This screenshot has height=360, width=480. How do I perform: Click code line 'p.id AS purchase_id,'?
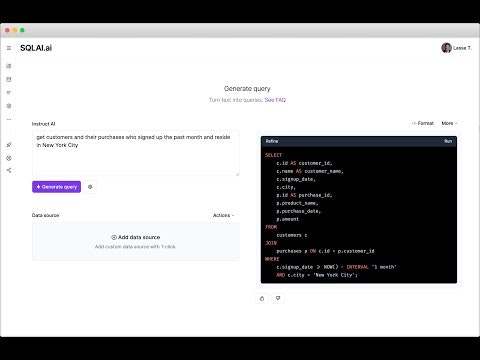coord(304,195)
